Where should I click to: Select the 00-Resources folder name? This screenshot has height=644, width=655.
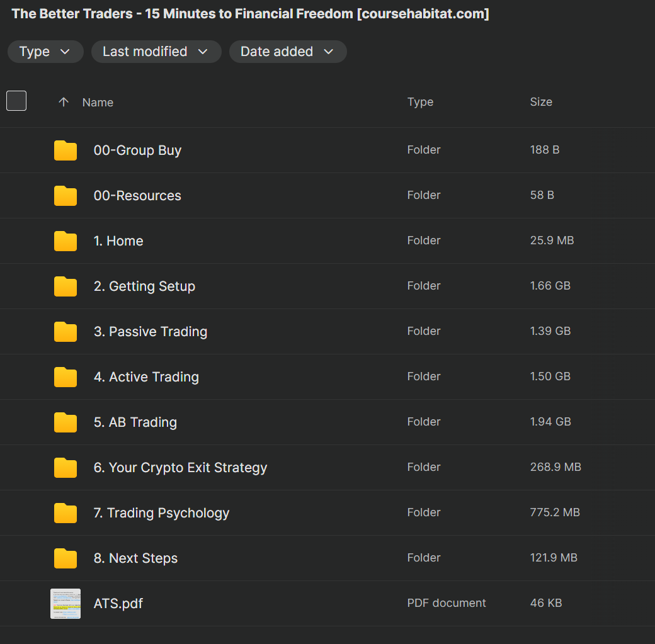[x=137, y=195]
